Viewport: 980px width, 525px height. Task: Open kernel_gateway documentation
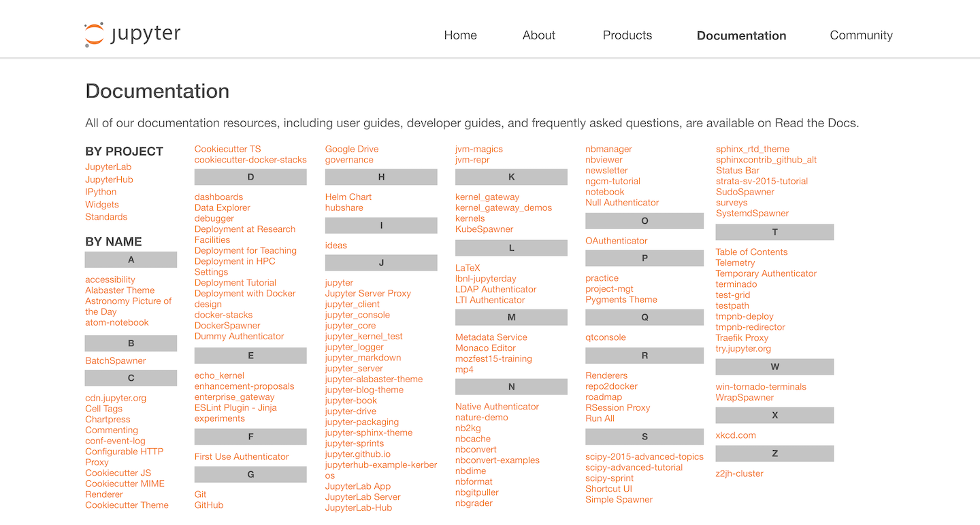tap(487, 197)
